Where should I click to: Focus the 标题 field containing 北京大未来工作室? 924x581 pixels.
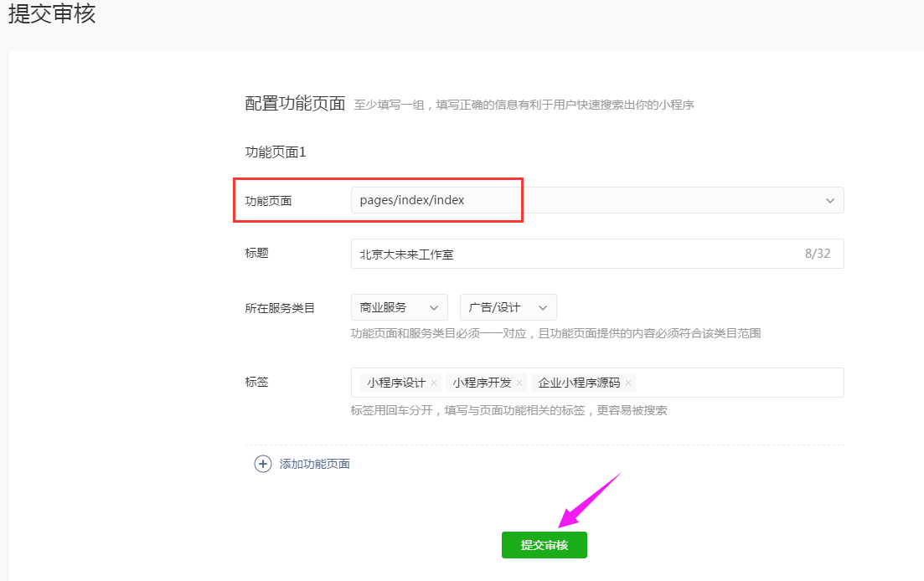tap(570, 254)
